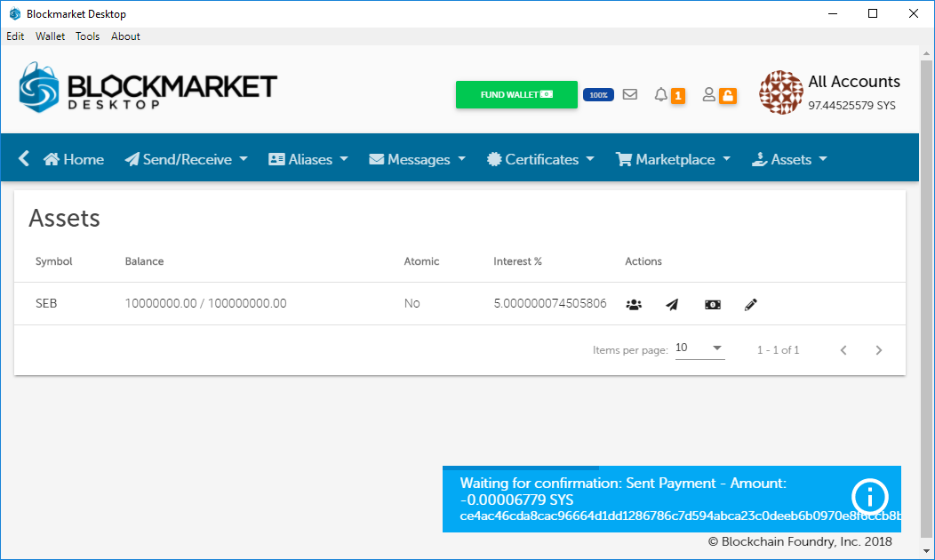Click the 5.000000074505806 interest value
The height and width of the screenshot is (560, 935).
point(550,304)
